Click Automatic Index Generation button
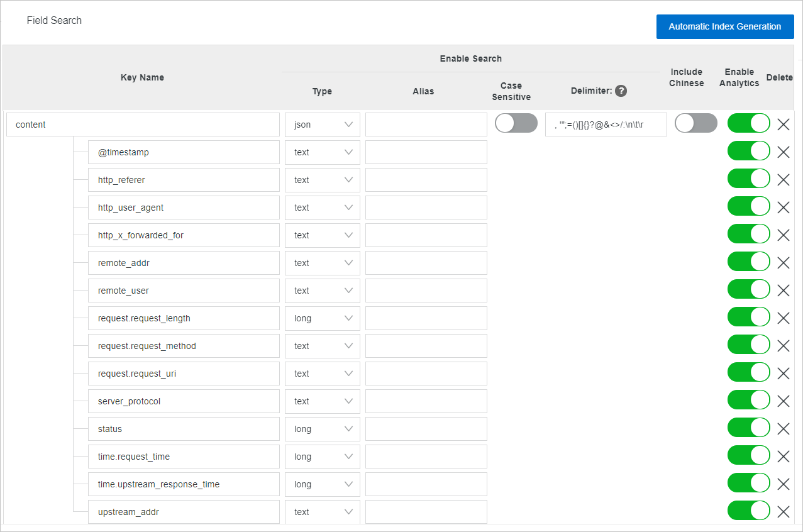 (x=725, y=26)
